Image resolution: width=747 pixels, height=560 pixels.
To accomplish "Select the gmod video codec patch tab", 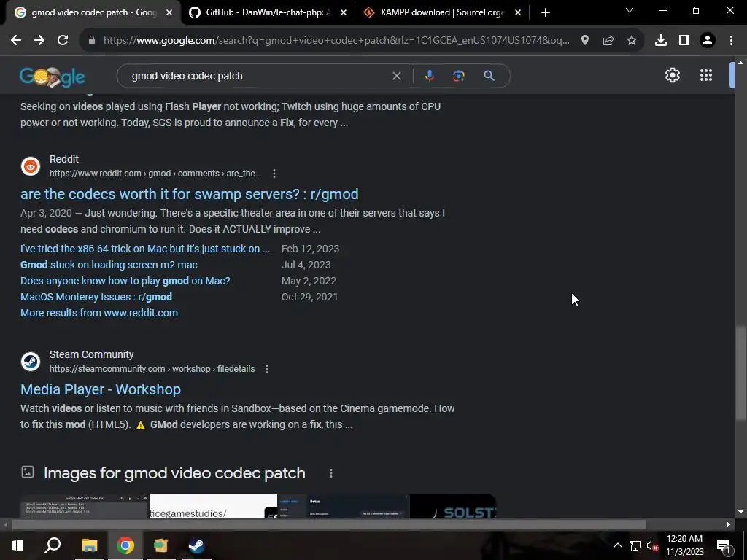I will click(x=94, y=12).
